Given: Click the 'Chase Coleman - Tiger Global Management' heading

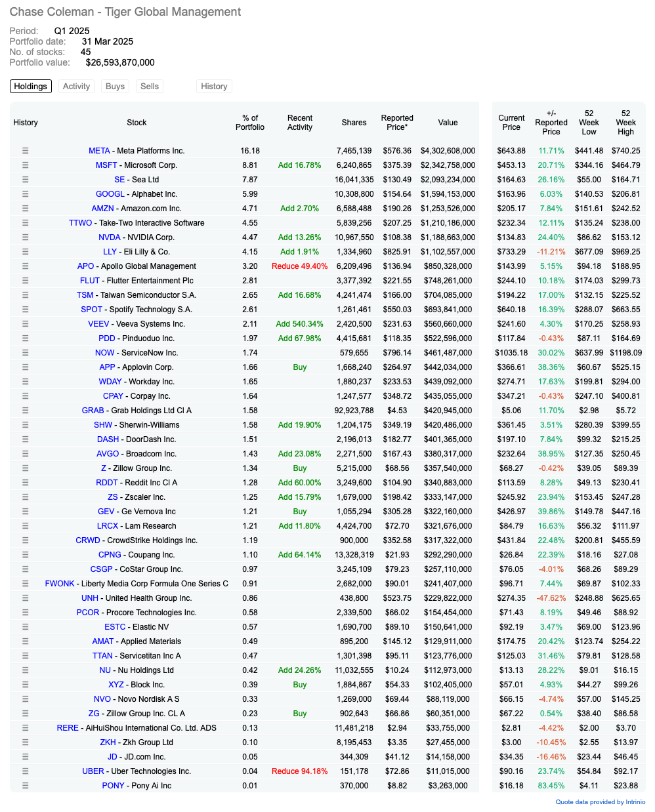Looking at the screenshot, I should pyautogui.click(x=125, y=12).
